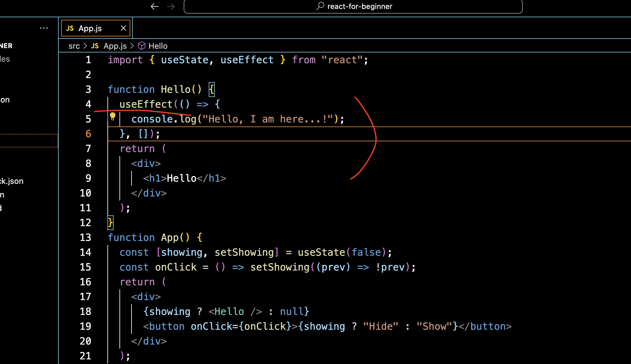Image resolution: width=631 pixels, height=364 pixels.
Task: Select the App.js editor tab
Action: (x=90, y=28)
